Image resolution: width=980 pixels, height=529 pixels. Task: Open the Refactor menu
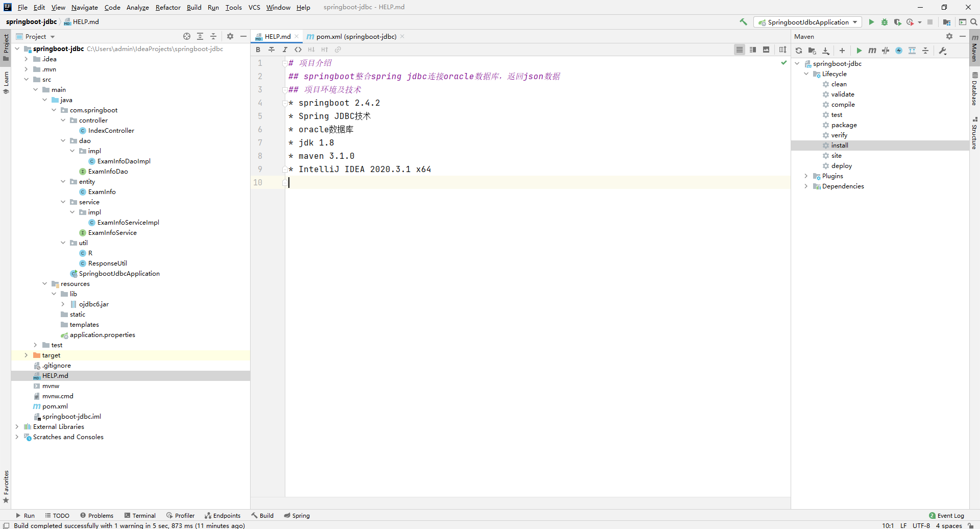point(168,7)
